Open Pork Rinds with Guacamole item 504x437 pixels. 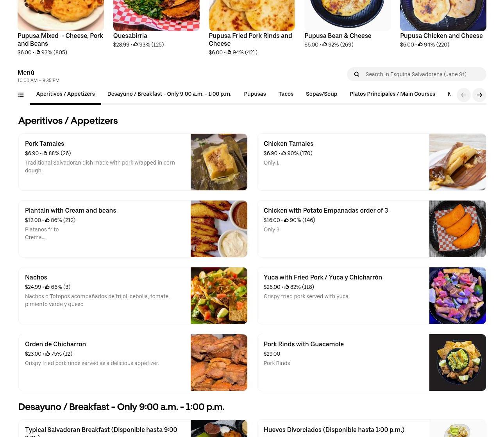372,363
